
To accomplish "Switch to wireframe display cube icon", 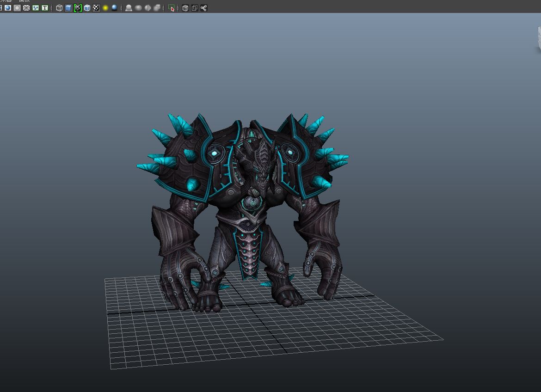I will pos(59,8).
